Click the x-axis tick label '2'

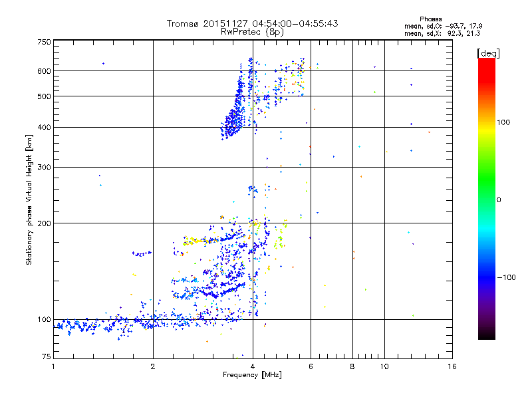point(153,366)
